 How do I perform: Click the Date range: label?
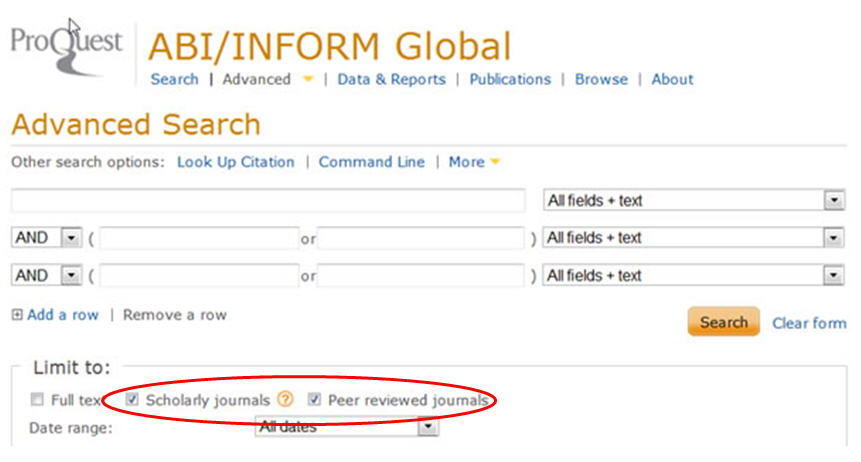point(71,428)
